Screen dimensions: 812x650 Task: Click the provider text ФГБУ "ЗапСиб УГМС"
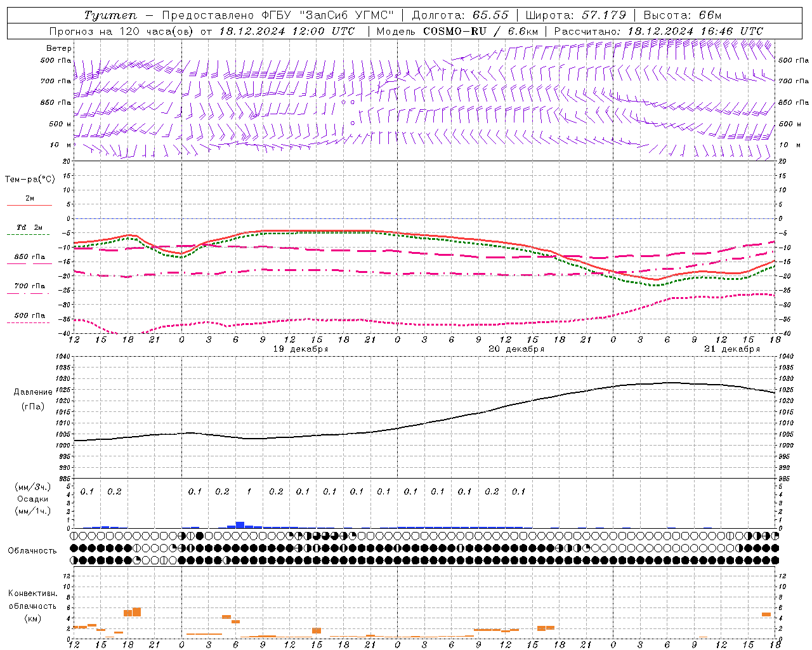[327, 15]
